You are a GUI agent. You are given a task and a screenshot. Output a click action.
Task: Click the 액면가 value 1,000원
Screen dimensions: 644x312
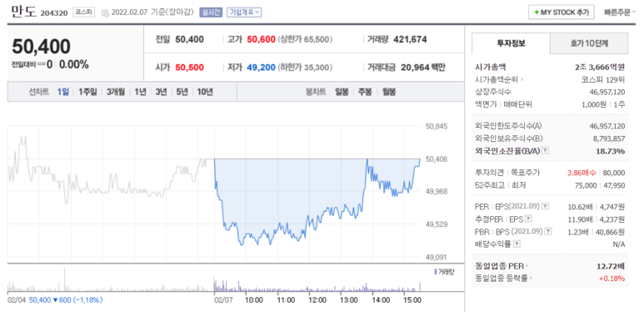(x=594, y=104)
